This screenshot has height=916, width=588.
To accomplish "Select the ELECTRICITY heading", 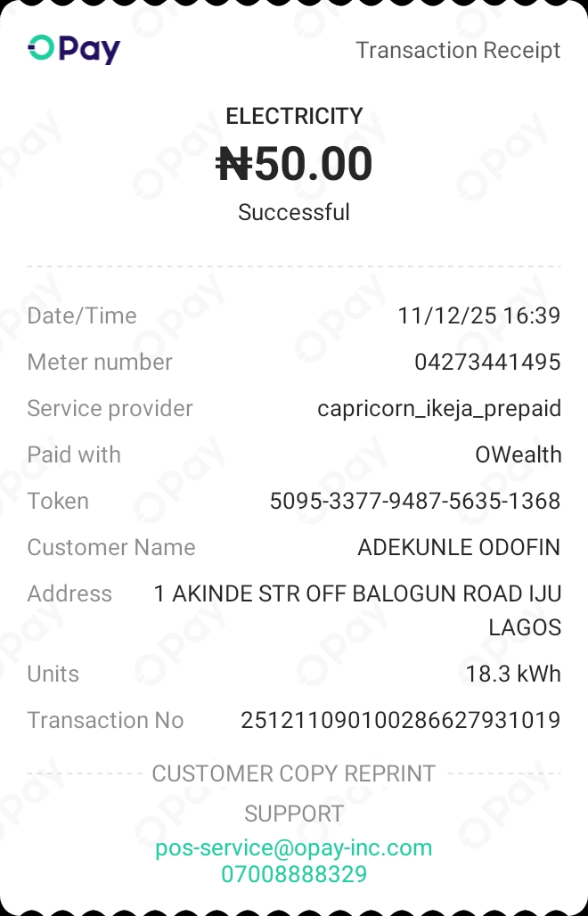I will point(294,116).
